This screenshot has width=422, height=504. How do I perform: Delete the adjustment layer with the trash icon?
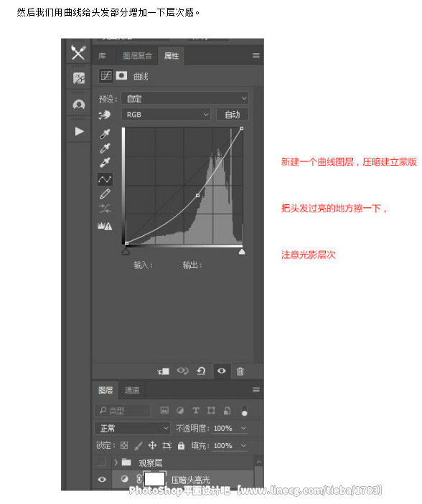[240, 371]
